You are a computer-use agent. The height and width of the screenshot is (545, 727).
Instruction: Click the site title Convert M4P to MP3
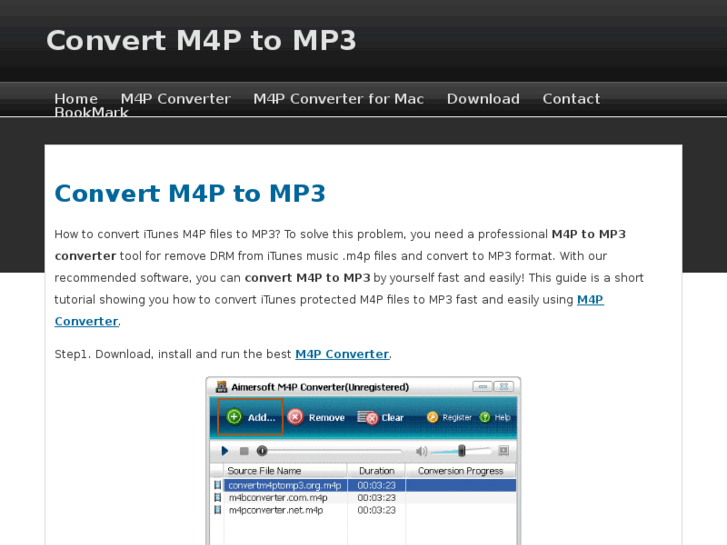pos(201,40)
